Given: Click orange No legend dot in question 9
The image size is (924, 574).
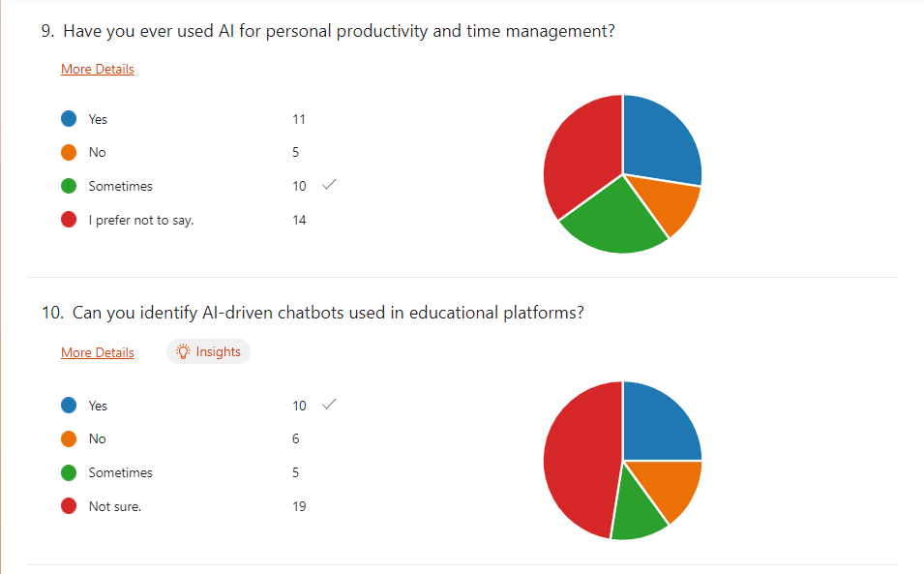Looking at the screenshot, I should 69,152.
